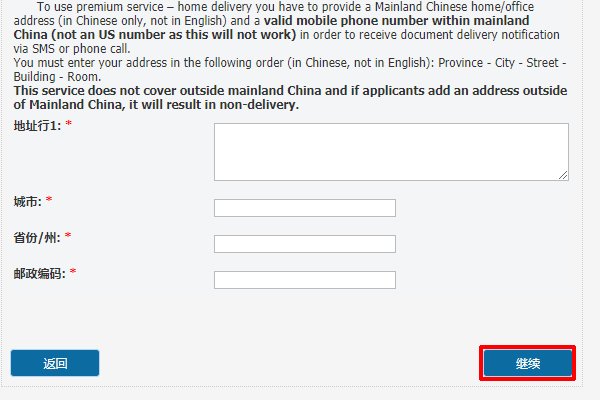
Task: Click the 省份/州 province input box
Action: point(305,244)
